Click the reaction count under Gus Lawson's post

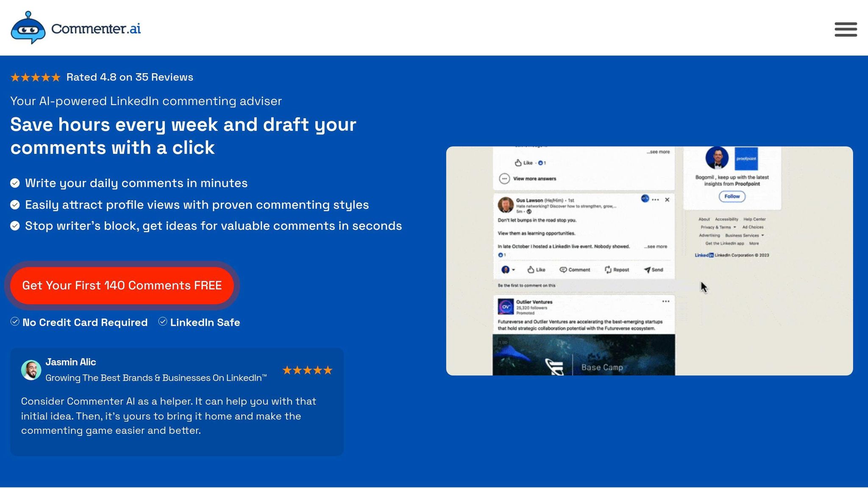click(x=502, y=255)
